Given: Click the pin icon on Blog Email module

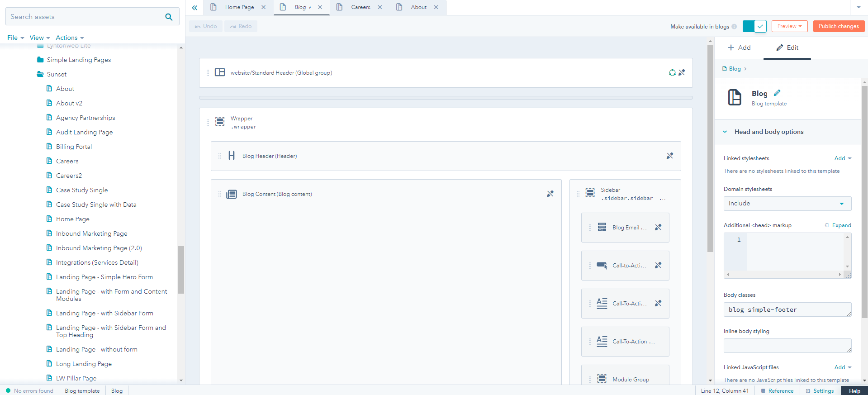Looking at the screenshot, I should [x=658, y=227].
